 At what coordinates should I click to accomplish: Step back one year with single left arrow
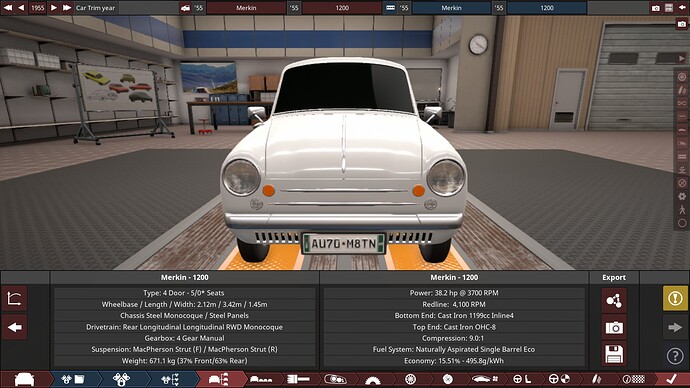pos(21,7)
